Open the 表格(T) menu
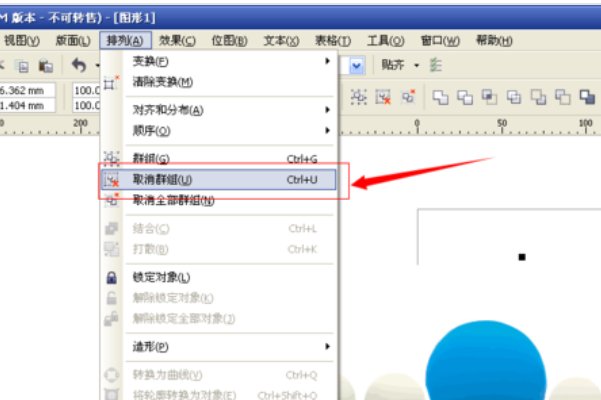This screenshot has width=601, height=400. (333, 40)
